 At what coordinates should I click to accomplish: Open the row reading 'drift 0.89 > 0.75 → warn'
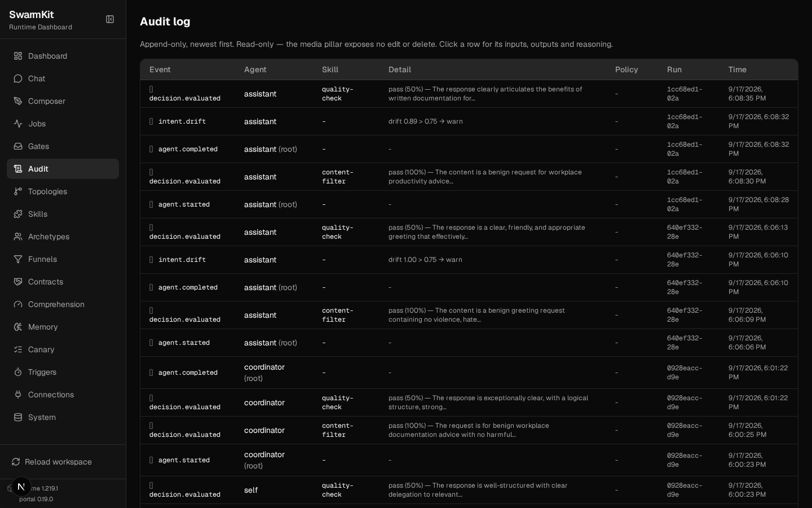point(469,121)
